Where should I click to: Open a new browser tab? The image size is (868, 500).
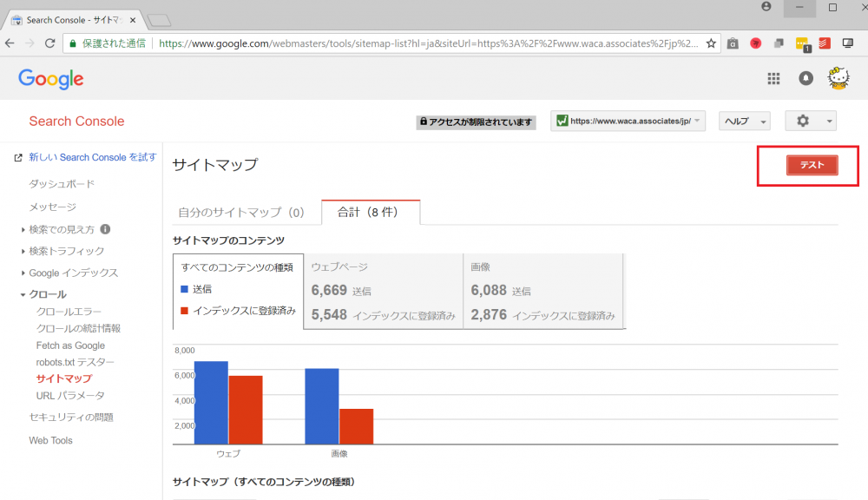click(x=160, y=21)
